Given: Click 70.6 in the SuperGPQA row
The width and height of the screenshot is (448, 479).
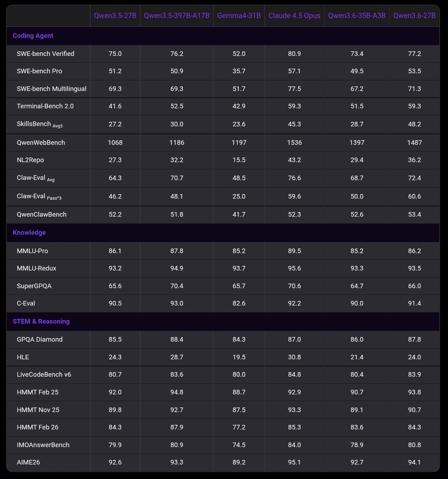Looking at the screenshot, I should [294, 286].
